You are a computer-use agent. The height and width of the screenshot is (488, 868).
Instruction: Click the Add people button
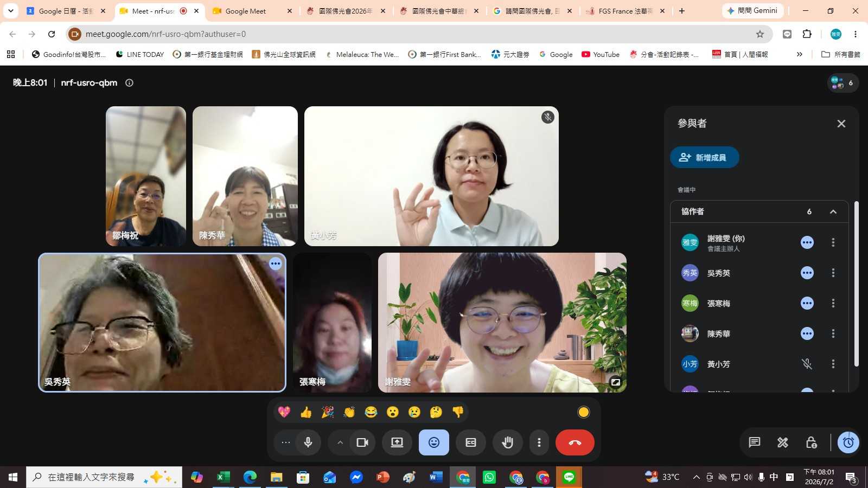[705, 157]
